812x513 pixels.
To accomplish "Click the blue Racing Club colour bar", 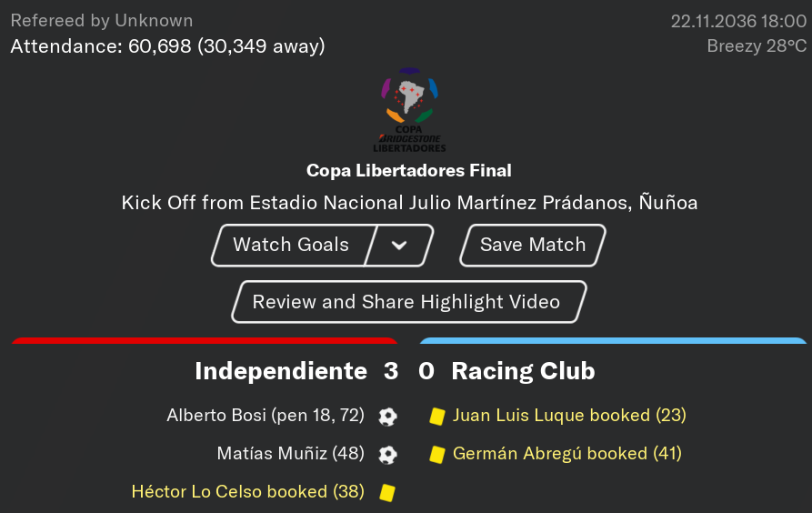I will point(613,340).
